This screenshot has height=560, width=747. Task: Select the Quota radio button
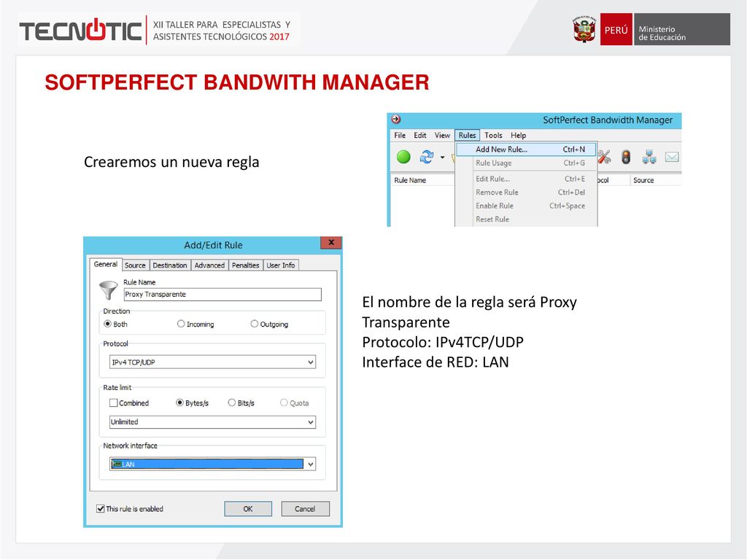point(295,402)
